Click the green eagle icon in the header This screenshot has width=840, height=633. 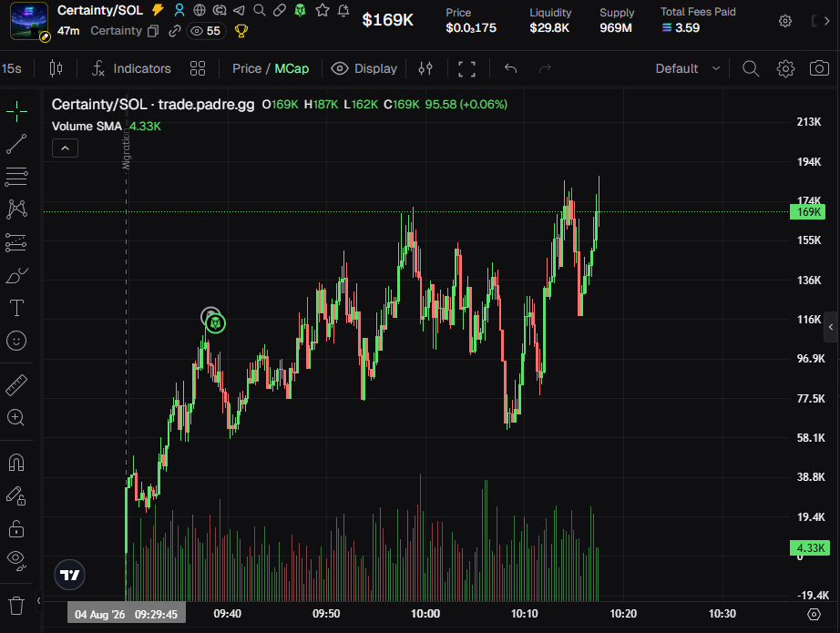tap(300, 10)
